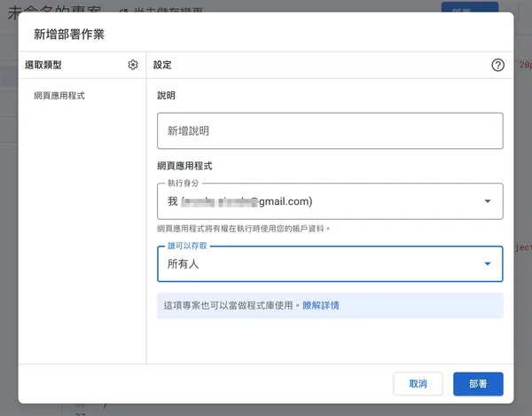532x416 pixels.
Task: Focus the 新增說明 description field
Action: click(330, 130)
